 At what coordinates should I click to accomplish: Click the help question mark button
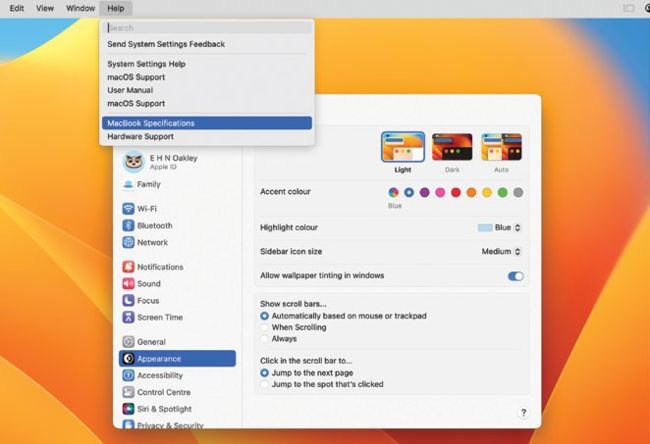pos(523,412)
